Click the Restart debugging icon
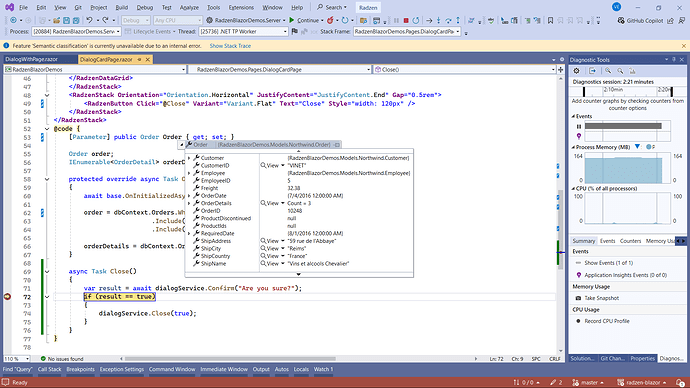The width and height of the screenshot is (690, 388). (x=415, y=20)
